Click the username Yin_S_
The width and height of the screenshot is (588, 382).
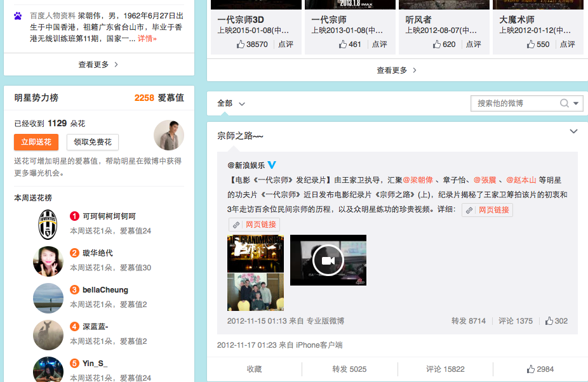point(95,363)
